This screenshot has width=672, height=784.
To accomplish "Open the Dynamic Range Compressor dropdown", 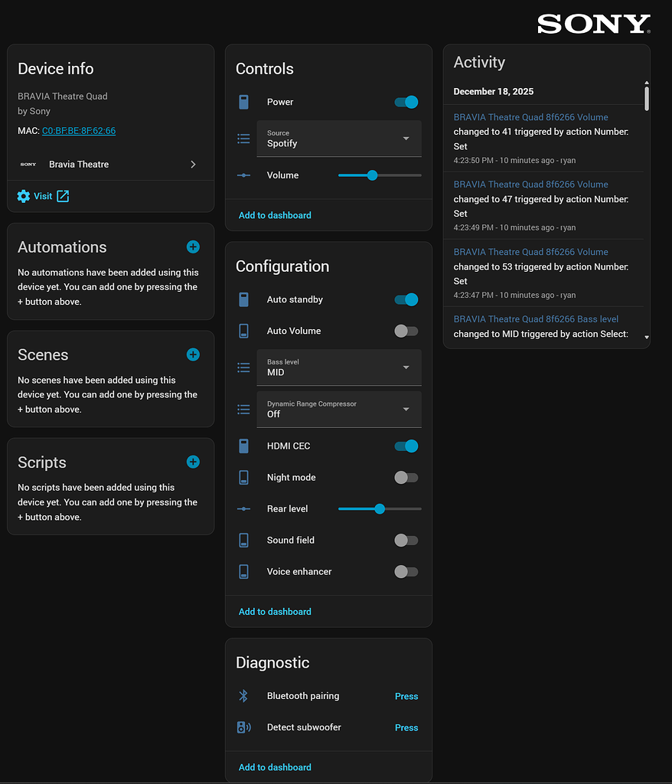I will pyautogui.click(x=339, y=410).
